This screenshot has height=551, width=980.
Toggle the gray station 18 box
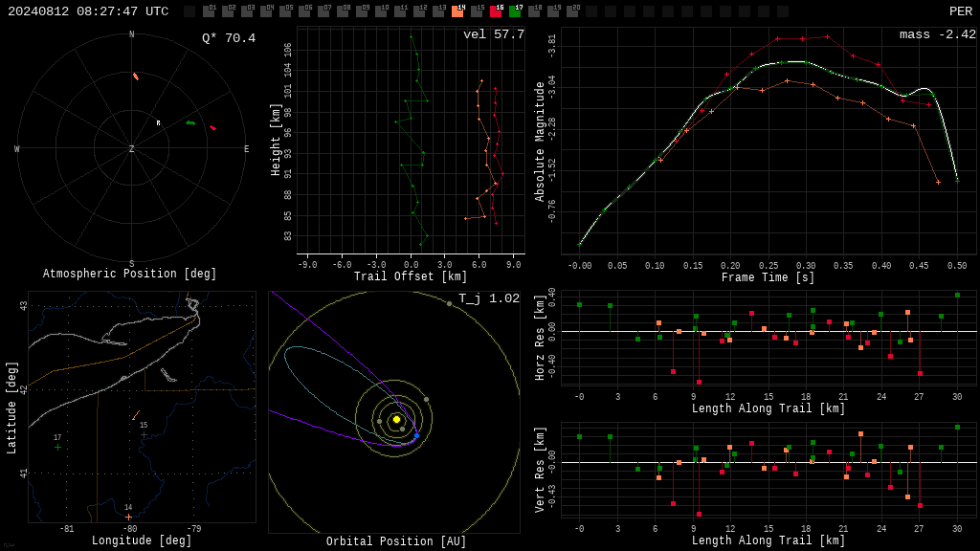[x=534, y=11]
